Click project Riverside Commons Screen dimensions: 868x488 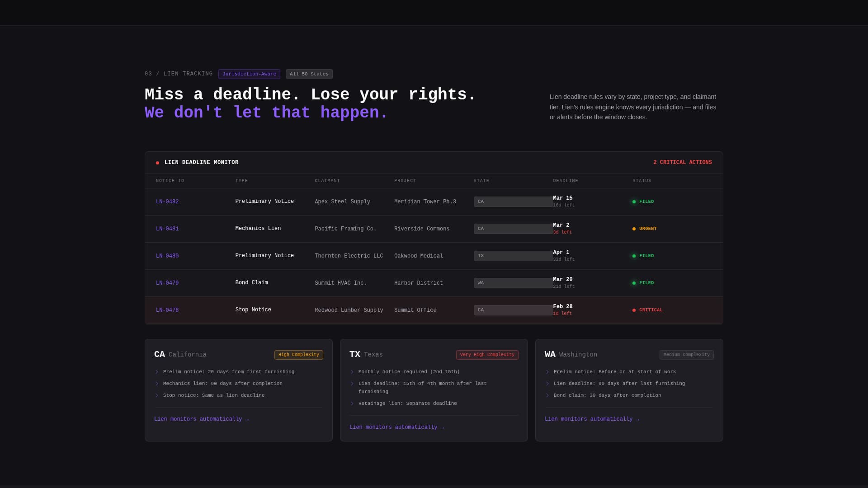422,229
